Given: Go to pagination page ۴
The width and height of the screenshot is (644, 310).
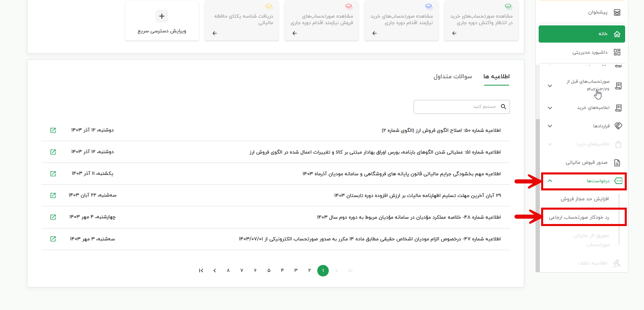Looking at the screenshot, I should pyautogui.click(x=282, y=270).
